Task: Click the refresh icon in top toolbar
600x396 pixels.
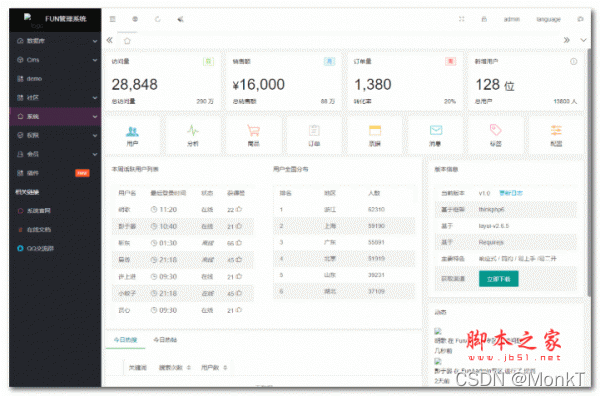Action: point(158,19)
